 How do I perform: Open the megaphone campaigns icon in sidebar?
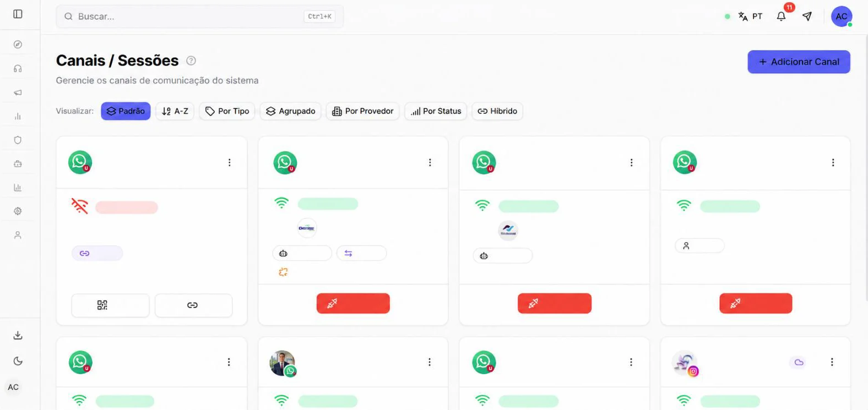click(18, 92)
